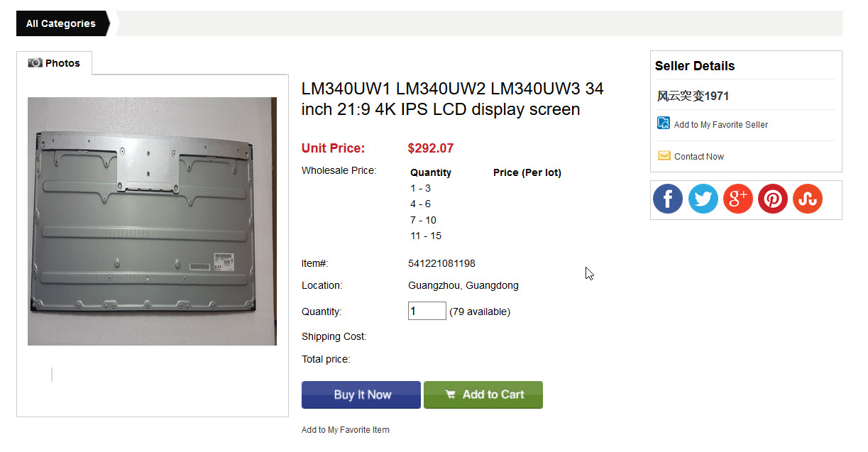
Task: Open the Photos tab
Action: tap(55, 63)
